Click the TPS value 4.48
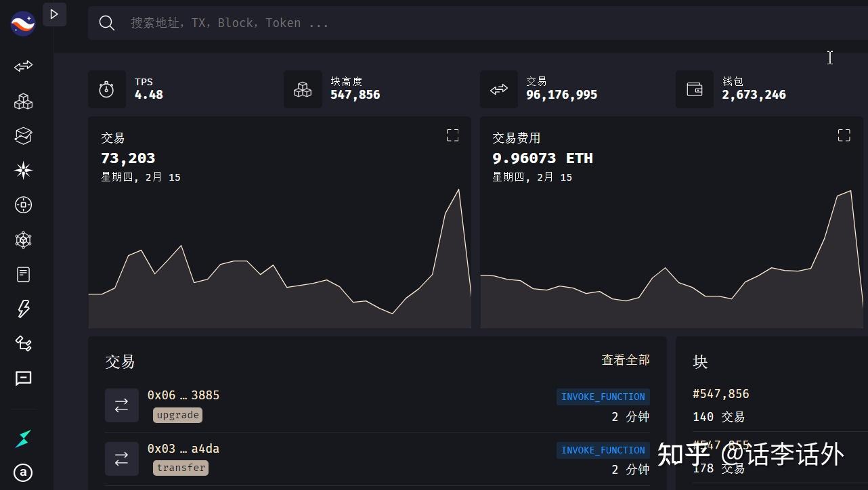 (149, 95)
